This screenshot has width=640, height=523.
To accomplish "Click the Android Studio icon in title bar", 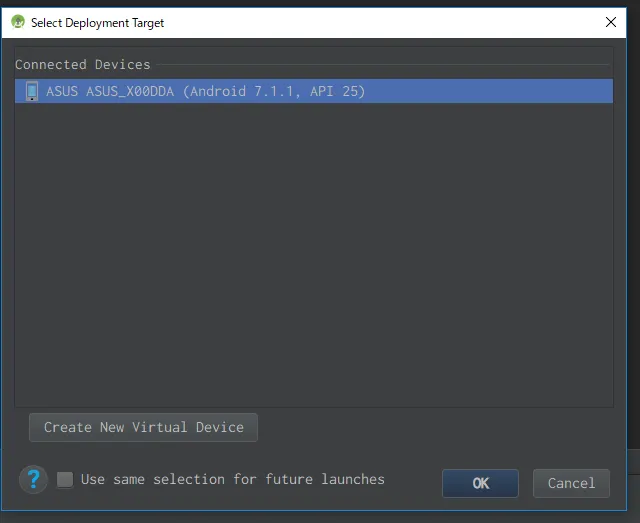I will click(18, 22).
